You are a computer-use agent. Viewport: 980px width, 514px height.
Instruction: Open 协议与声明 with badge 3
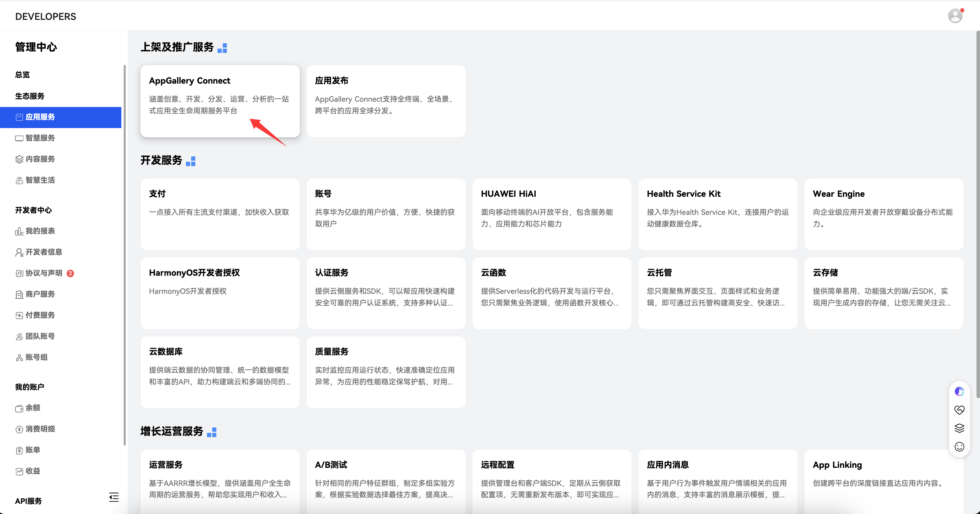(44, 273)
